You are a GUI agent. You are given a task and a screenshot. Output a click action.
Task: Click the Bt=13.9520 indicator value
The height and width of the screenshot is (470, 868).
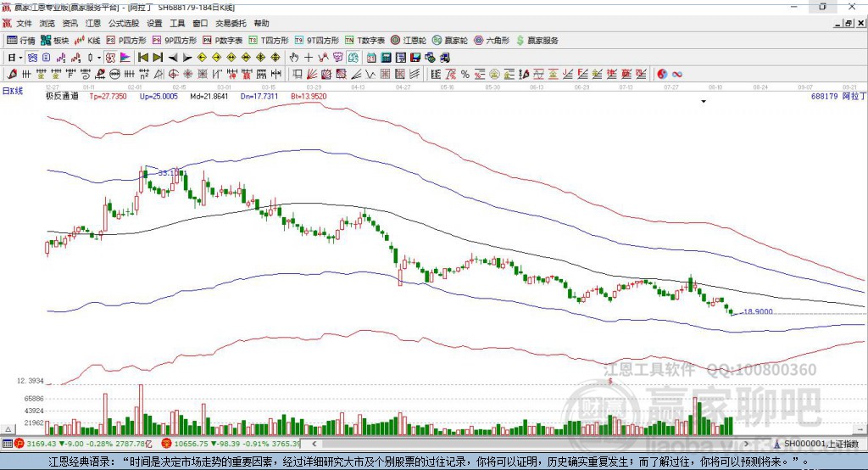[309, 96]
